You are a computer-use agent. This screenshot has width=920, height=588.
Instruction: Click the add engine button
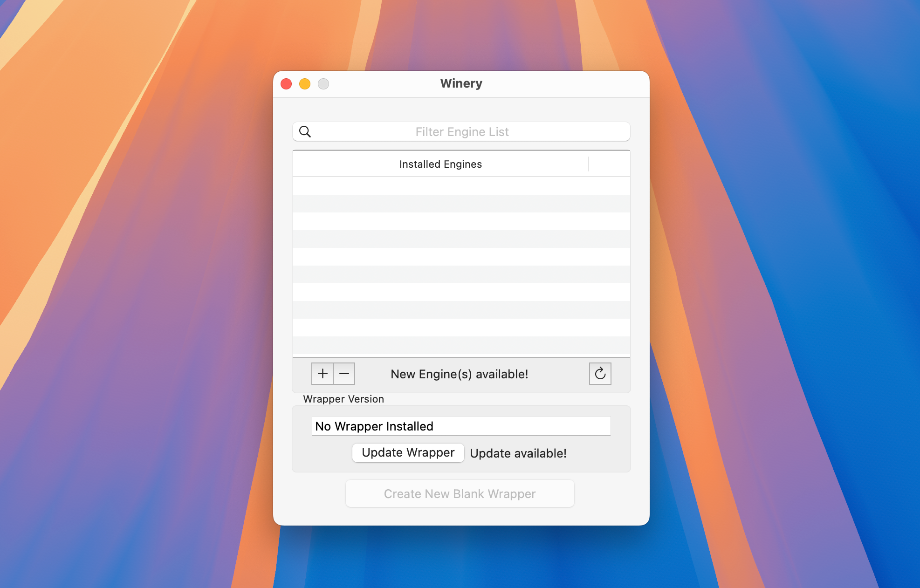pos(322,374)
